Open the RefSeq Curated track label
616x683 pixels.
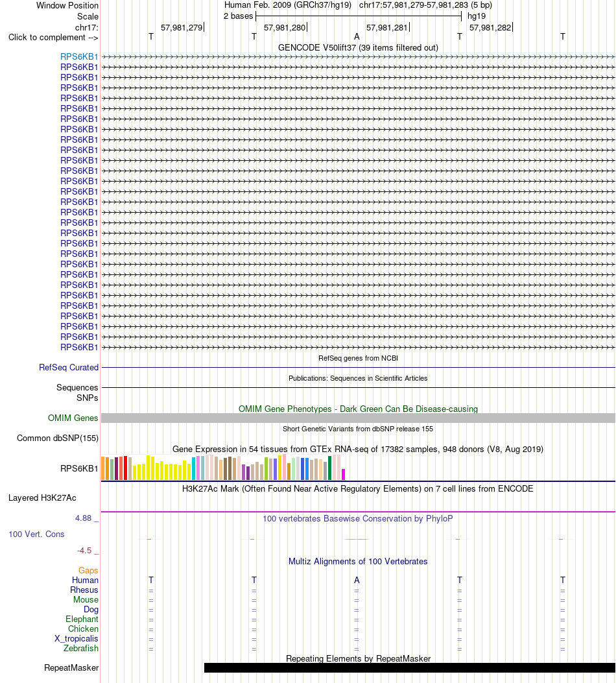click(x=69, y=368)
